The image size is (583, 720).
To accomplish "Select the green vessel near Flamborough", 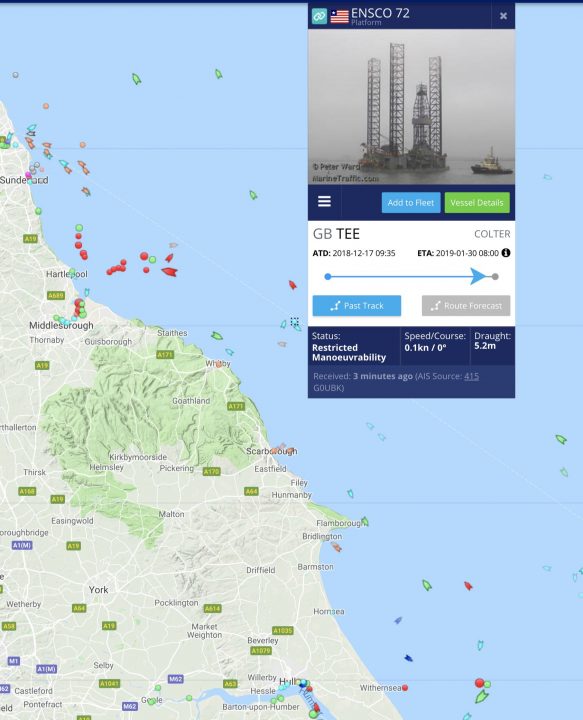I will point(365,522).
